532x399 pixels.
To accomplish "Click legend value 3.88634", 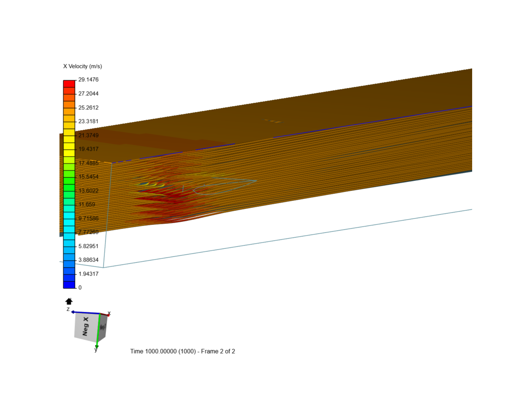I will point(88,260).
